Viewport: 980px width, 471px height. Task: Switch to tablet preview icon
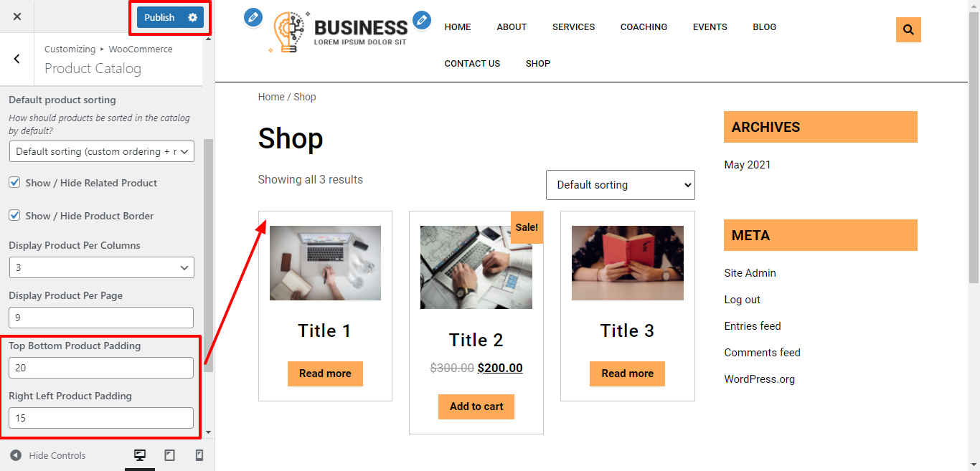click(x=170, y=455)
